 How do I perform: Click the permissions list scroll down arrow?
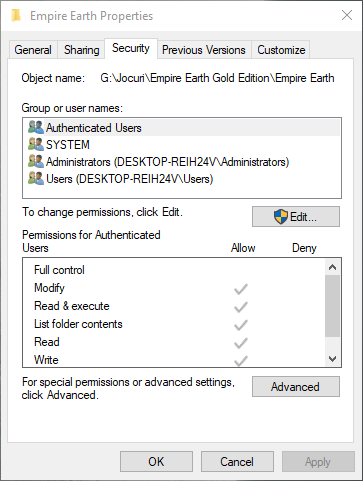coord(332,359)
